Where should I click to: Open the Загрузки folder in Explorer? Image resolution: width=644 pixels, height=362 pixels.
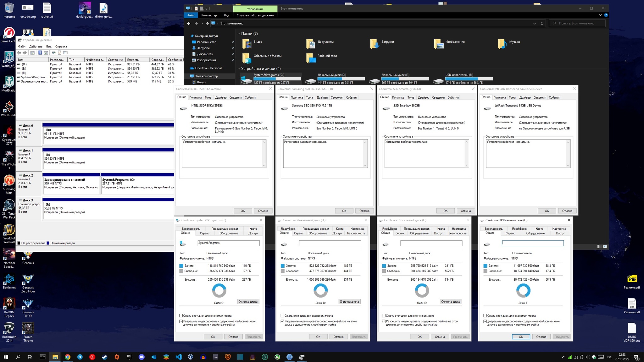(382, 44)
